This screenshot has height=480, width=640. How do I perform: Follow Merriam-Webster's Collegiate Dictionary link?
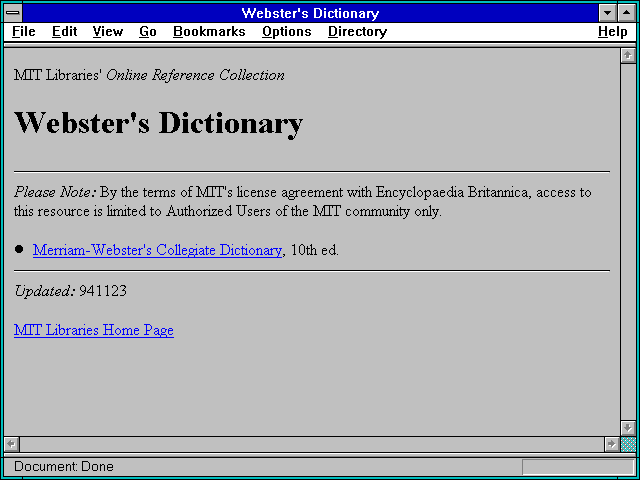157,250
